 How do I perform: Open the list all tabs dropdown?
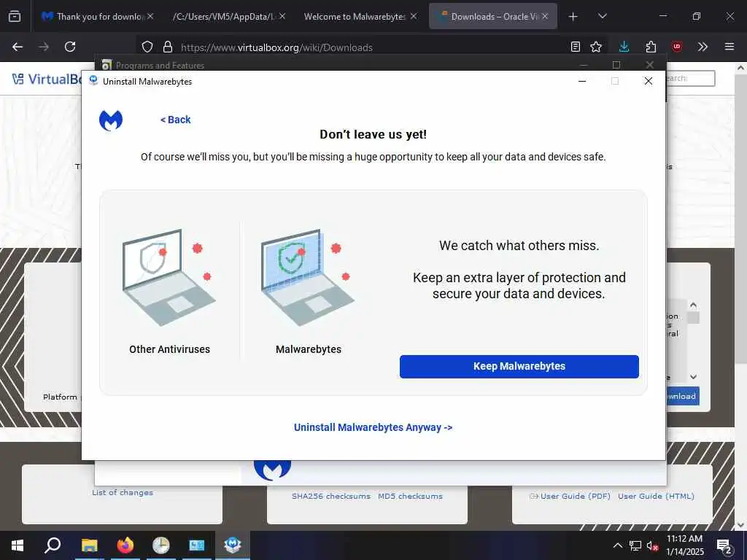tap(602, 17)
